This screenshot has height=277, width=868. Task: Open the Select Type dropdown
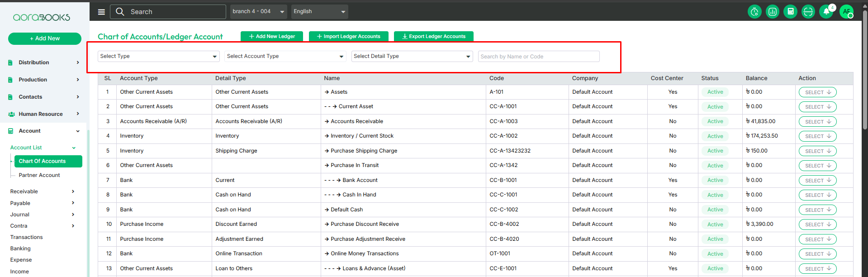[x=158, y=56]
